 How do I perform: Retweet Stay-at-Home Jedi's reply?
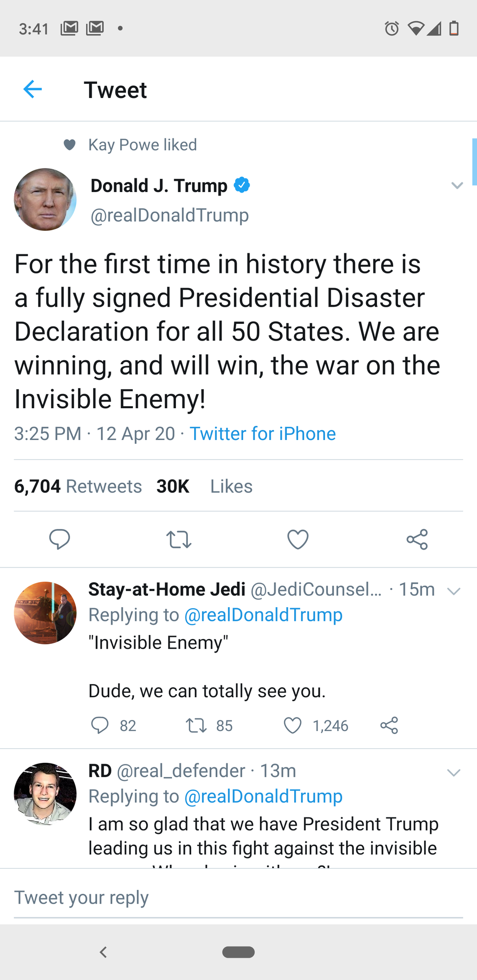coord(197,725)
